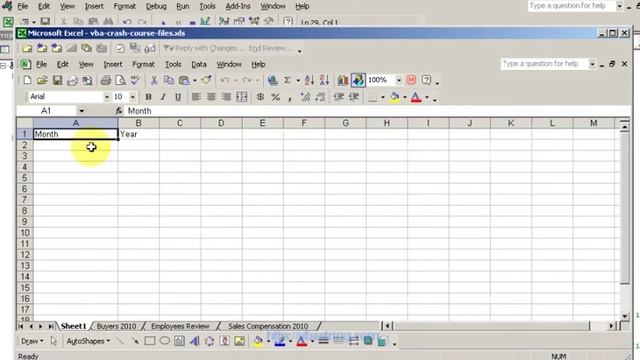
Task: Increase cell indent
Action: point(354,97)
